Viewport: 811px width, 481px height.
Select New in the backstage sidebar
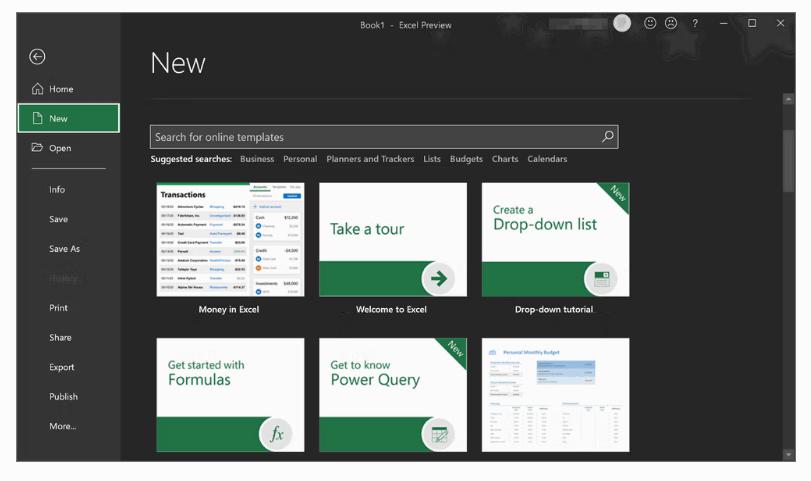68,118
